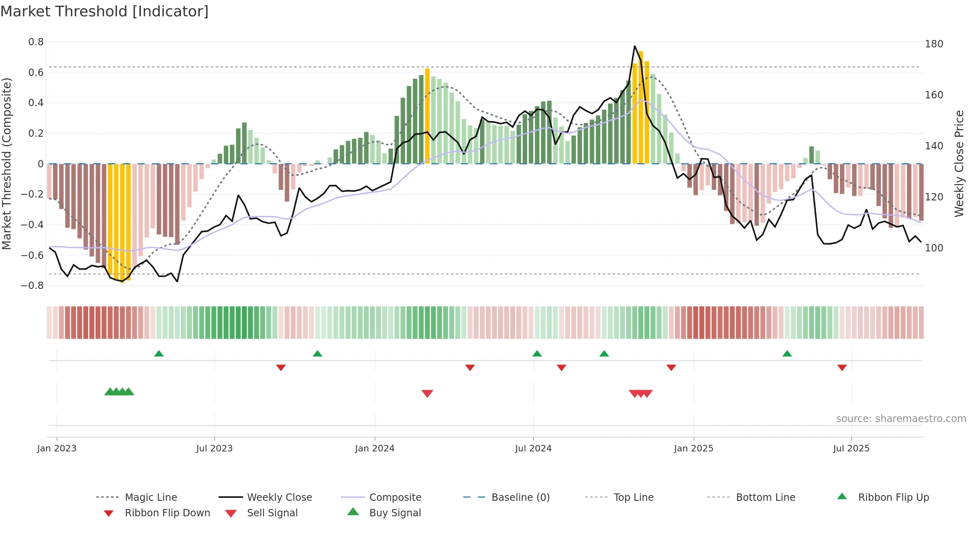Toggle the Composite legend entry
Image resolution: width=980 pixels, height=551 pixels.
381,497
